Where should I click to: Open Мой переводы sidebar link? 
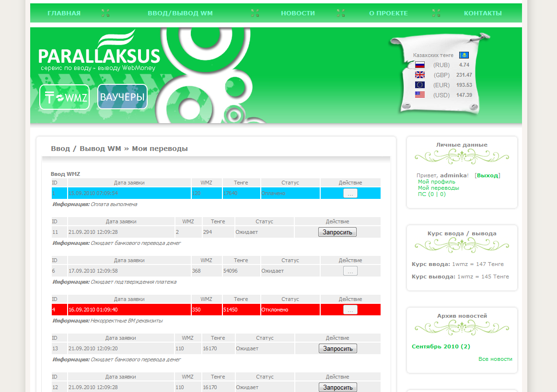click(x=438, y=188)
